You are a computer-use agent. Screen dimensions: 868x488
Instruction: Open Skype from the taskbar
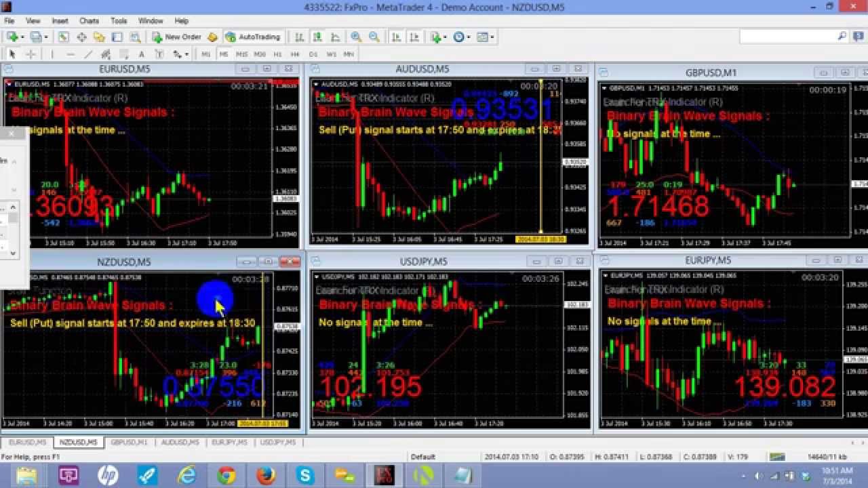305,476
